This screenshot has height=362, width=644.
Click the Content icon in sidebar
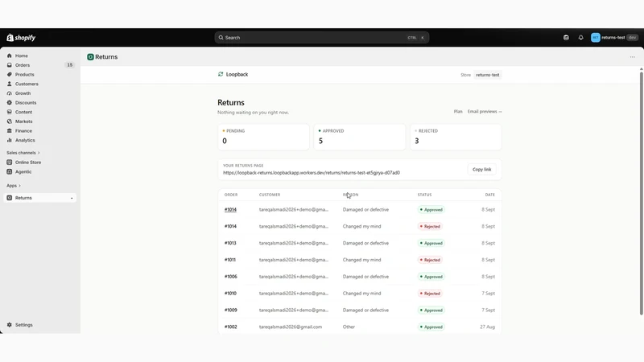click(x=10, y=112)
